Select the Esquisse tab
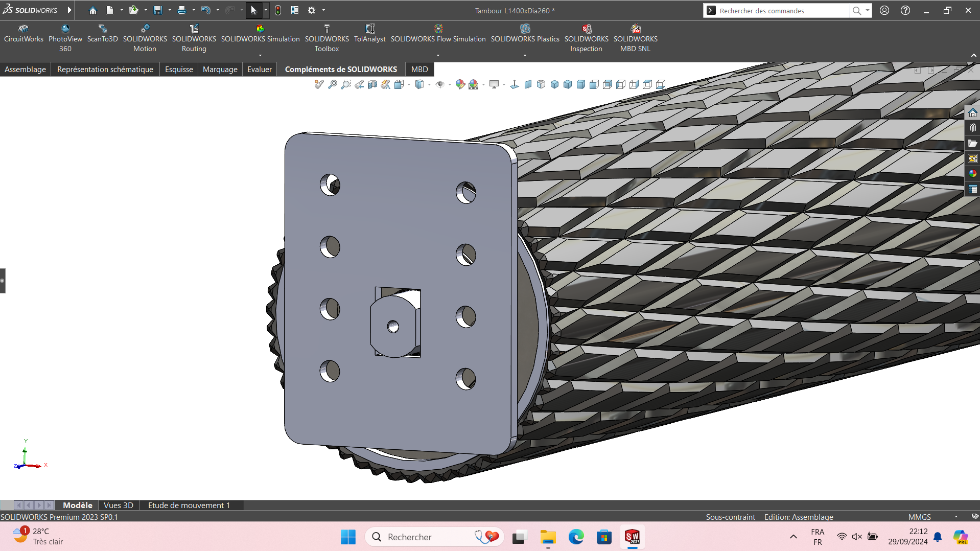Screen dimensions: 980x551 click(179, 70)
